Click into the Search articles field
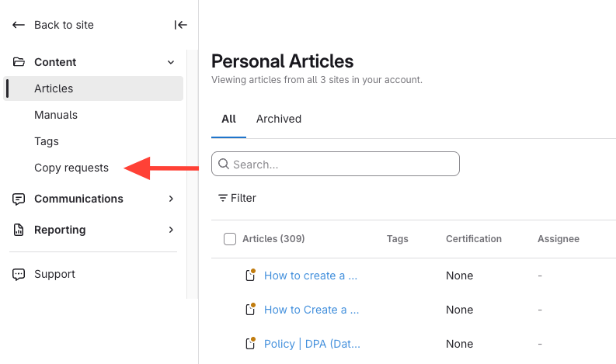 [342, 164]
